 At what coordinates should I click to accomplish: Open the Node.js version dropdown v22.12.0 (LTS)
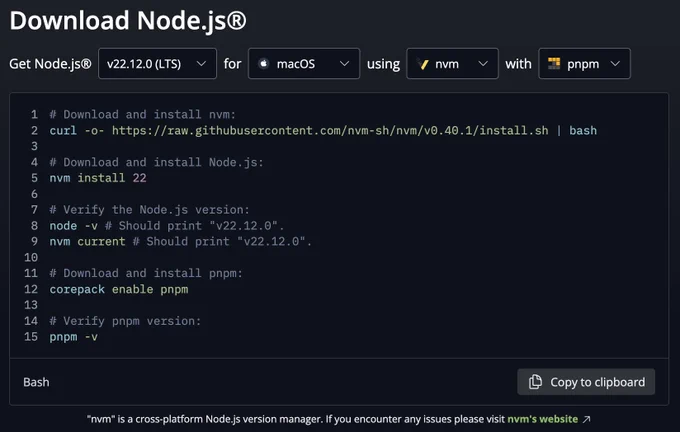pos(157,64)
